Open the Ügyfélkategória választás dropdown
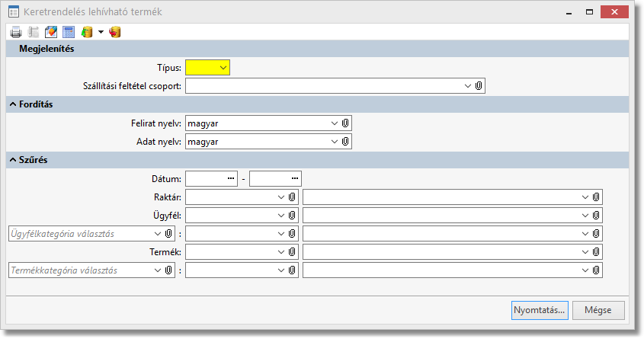The image size is (644, 339). 159,234
